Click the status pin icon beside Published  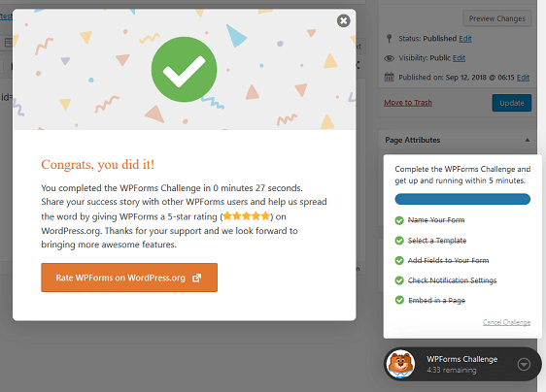point(390,38)
